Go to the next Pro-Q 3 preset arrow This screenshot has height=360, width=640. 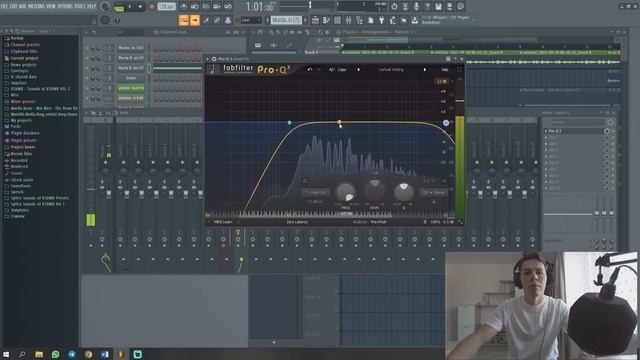click(424, 70)
